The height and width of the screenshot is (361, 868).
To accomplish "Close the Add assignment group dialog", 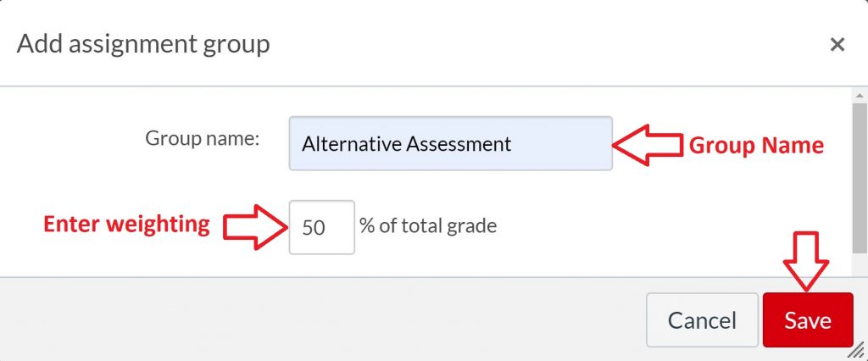I will [x=837, y=45].
